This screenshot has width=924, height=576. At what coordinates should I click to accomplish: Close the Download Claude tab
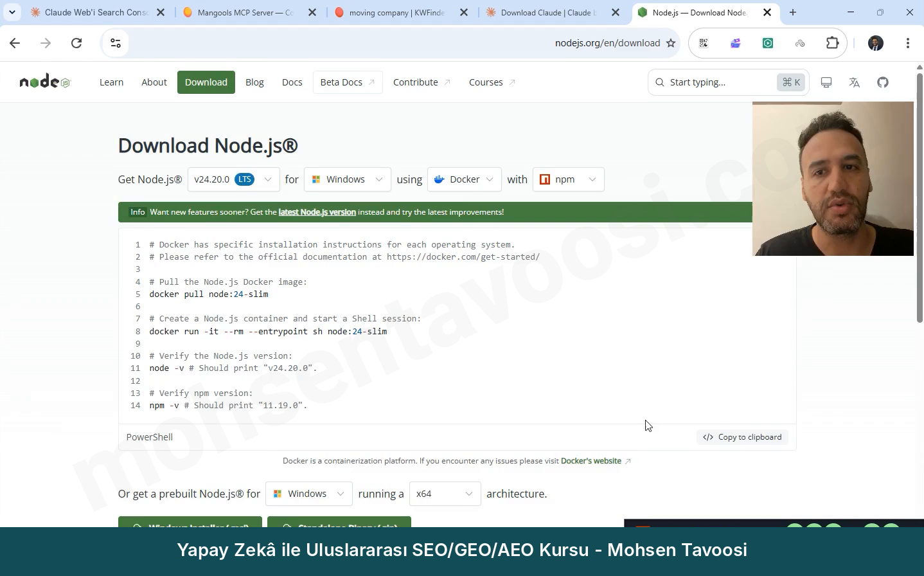(616, 12)
